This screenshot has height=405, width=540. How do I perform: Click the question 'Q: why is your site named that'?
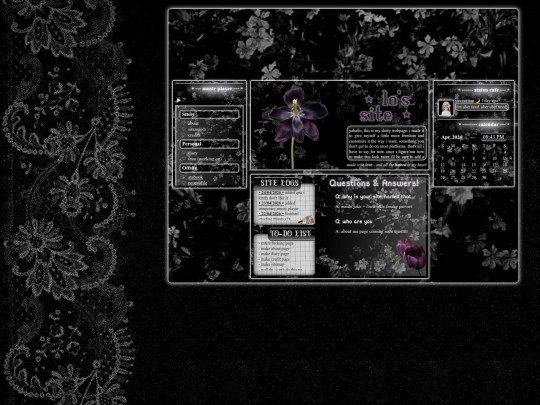(373, 197)
